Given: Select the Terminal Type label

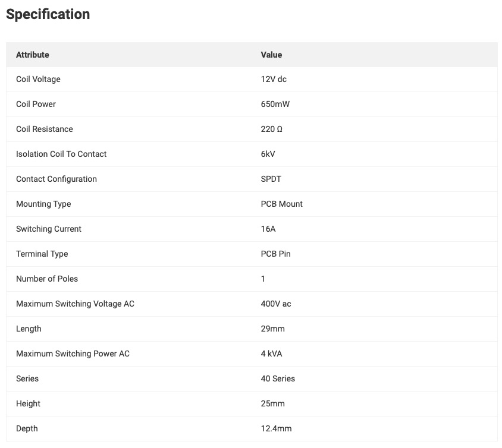Looking at the screenshot, I should (42, 254).
